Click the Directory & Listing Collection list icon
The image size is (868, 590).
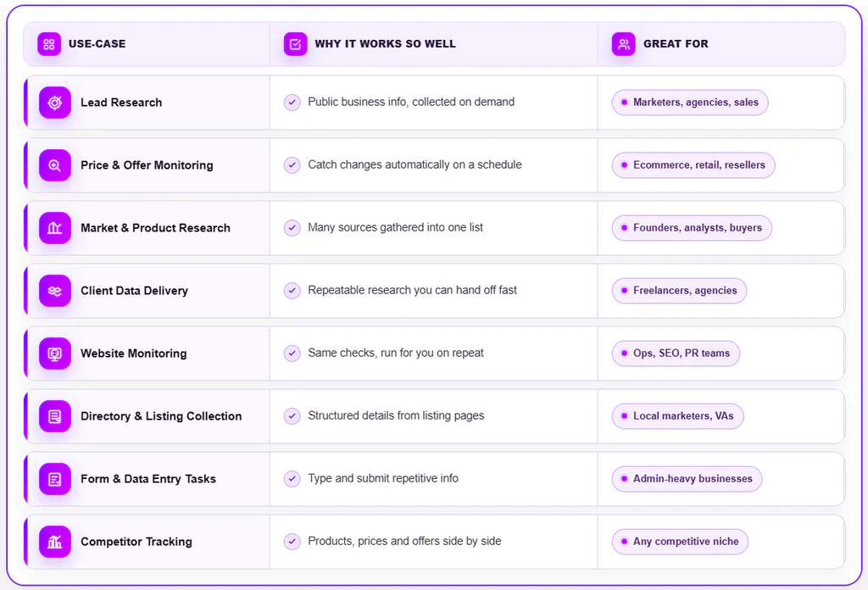tap(55, 416)
